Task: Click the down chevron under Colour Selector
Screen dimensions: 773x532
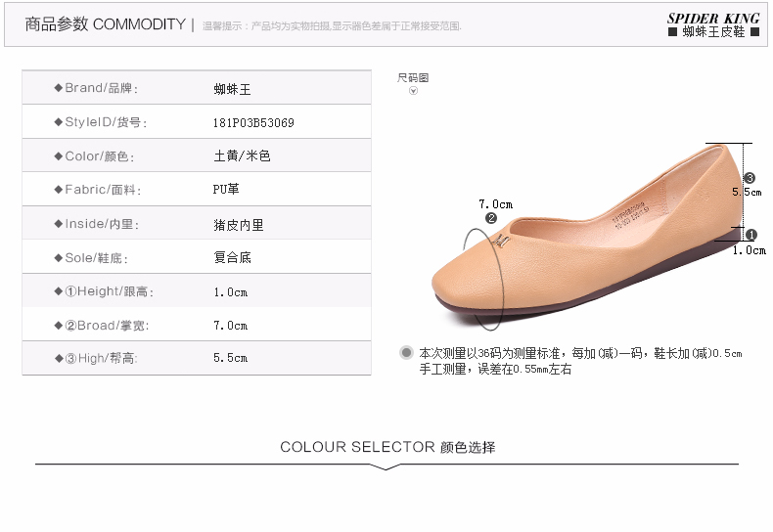Action: click(386, 466)
